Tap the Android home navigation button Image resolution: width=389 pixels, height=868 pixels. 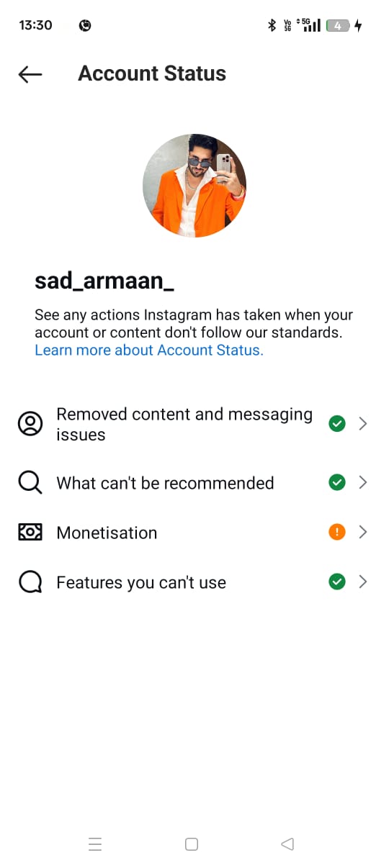[192, 844]
